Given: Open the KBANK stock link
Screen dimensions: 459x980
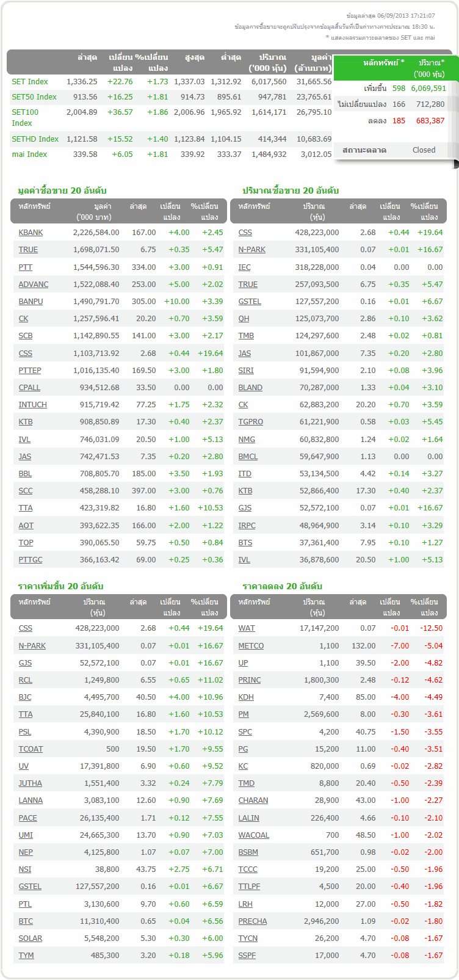Looking at the screenshot, I should click(31, 233).
